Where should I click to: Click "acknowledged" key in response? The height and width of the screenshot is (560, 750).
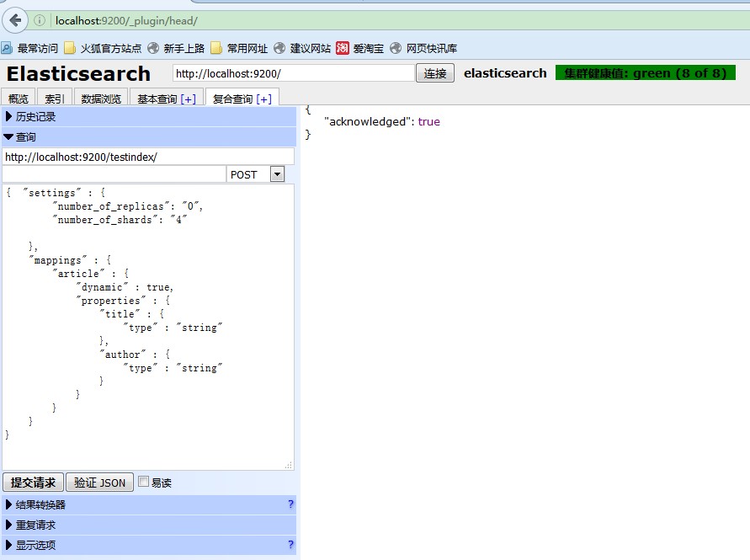(x=369, y=121)
